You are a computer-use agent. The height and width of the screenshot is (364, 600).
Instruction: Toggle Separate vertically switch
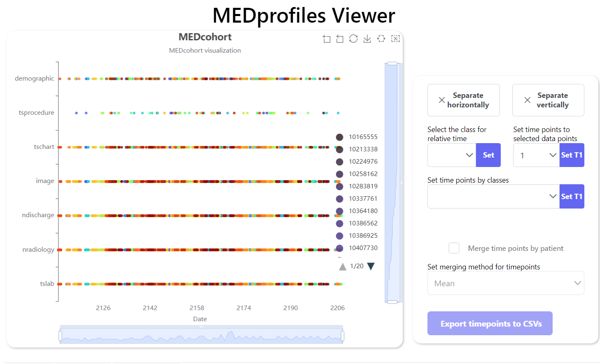tap(548, 100)
